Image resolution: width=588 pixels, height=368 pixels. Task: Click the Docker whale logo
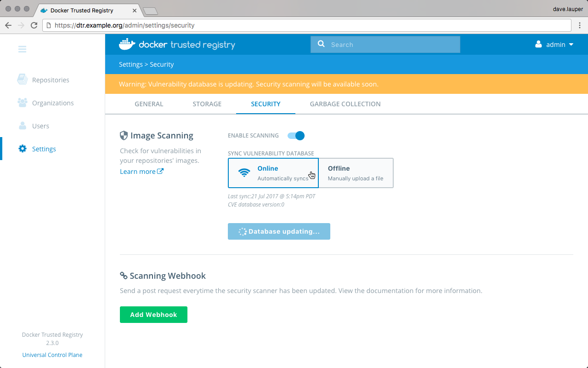pyautogui.click(x=127, y=44)
